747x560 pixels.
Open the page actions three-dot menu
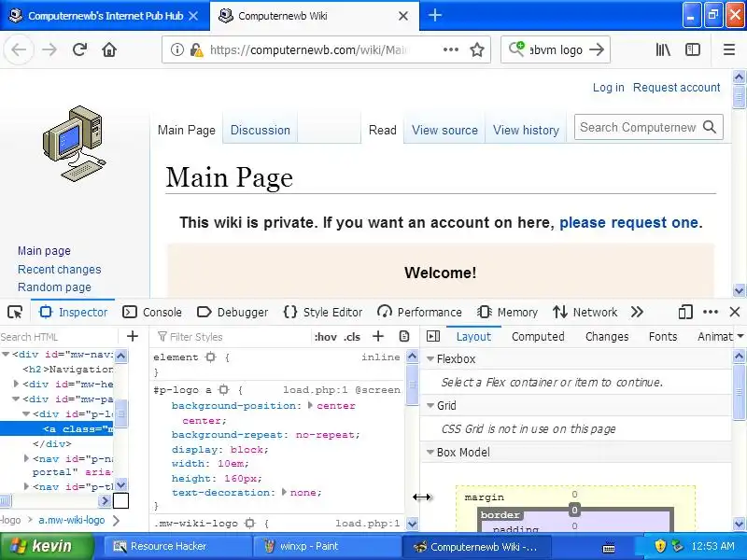tap(450, 49)
